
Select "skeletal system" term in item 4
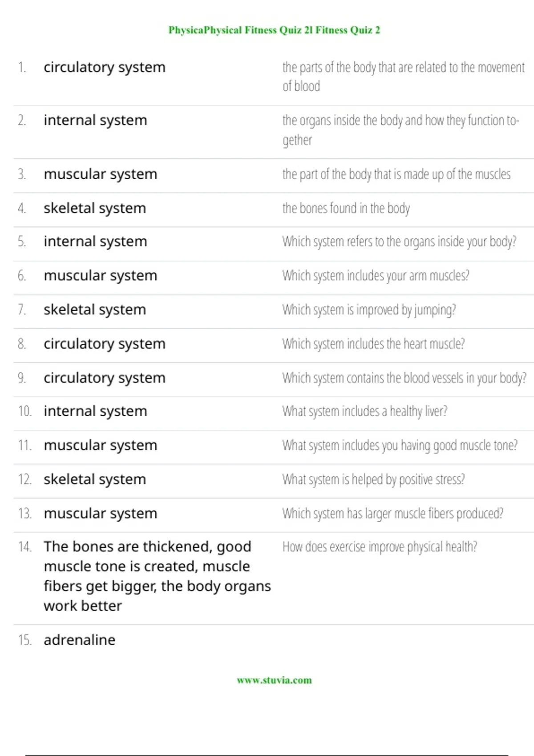95,208
